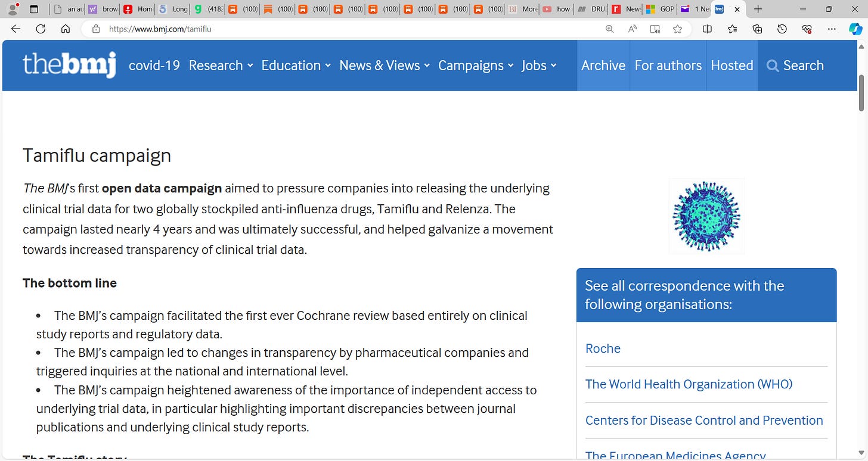The width and height of the screenshot is (868, 461).
Task: Open browser History icon
Action: point(782,29)
